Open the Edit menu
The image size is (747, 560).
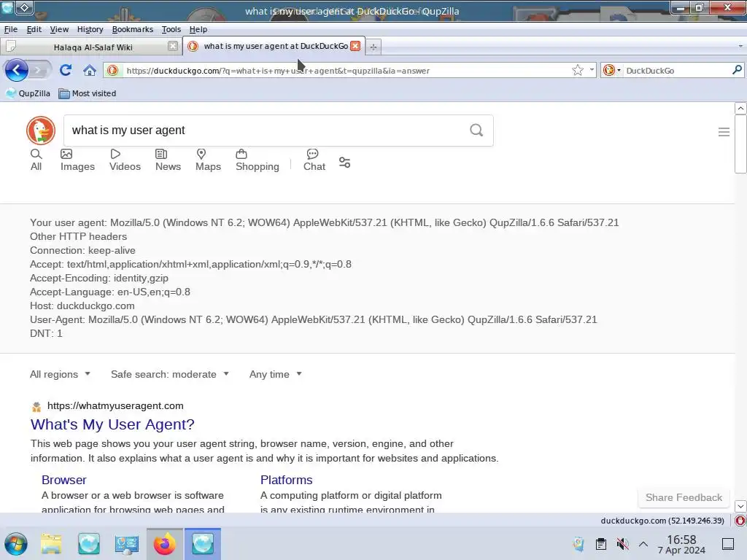[x=34, y=29]
